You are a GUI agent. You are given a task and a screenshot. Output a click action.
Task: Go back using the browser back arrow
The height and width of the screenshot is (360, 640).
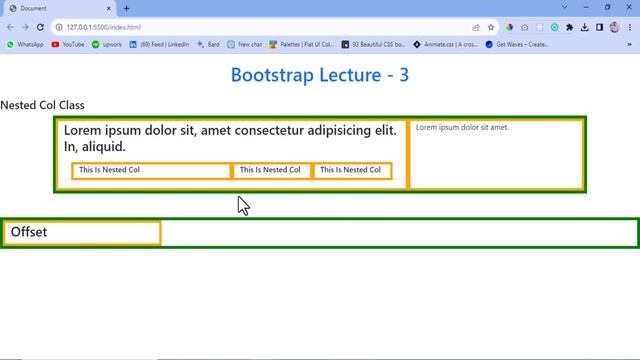(10, 27)
